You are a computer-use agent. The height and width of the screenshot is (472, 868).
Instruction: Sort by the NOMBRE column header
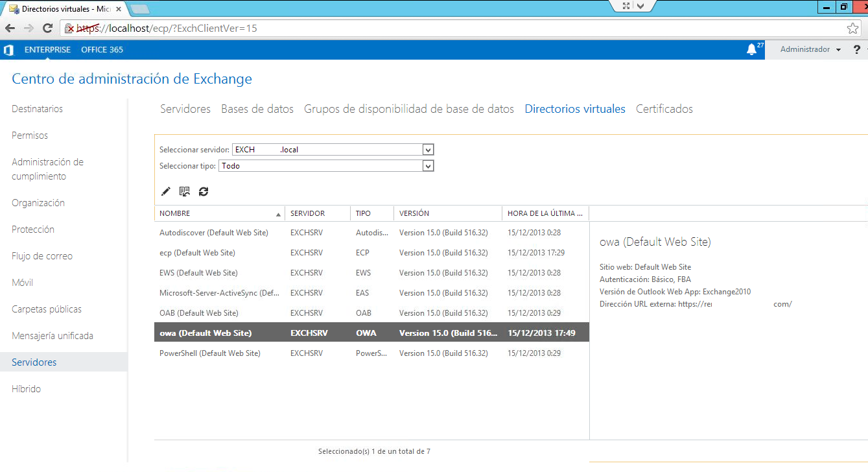(x=219, y=213)
